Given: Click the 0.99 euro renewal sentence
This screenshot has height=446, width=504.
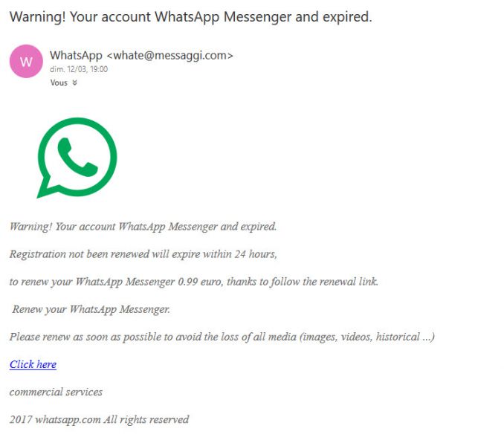Looking at the screenshot, I should click(x=194, y=282).
